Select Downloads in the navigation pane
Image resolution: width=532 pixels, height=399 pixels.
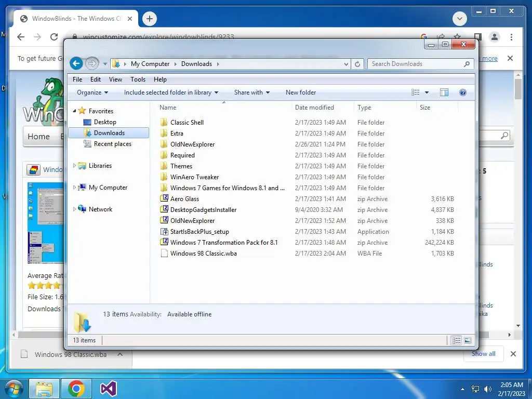pos(109,132)
